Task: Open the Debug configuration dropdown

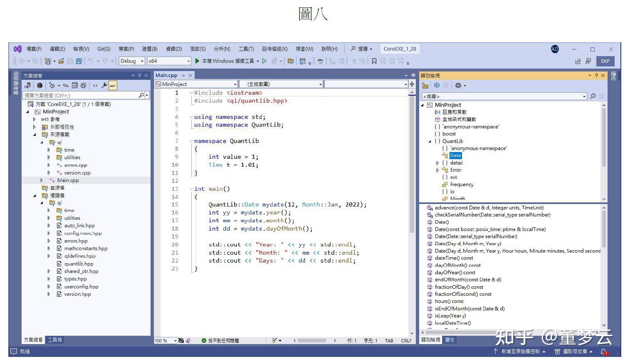Action: (x=131, y=61)
